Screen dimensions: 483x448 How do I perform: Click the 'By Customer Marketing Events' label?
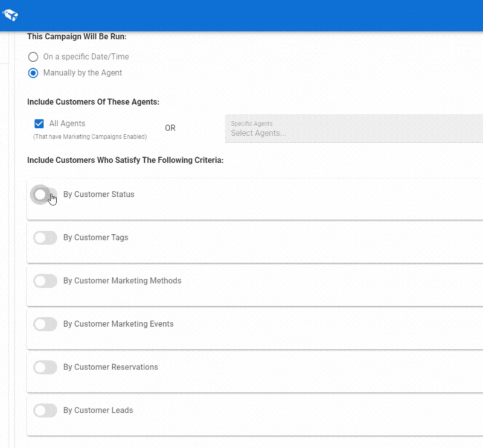click(x=118, y=324)
